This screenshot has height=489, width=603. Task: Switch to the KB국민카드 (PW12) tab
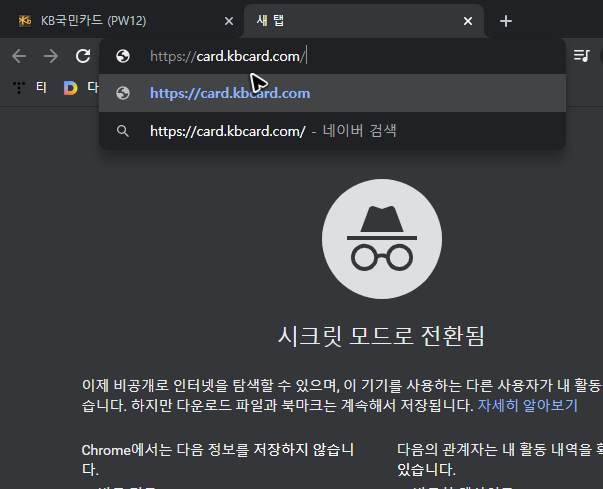tap(123, 21)
